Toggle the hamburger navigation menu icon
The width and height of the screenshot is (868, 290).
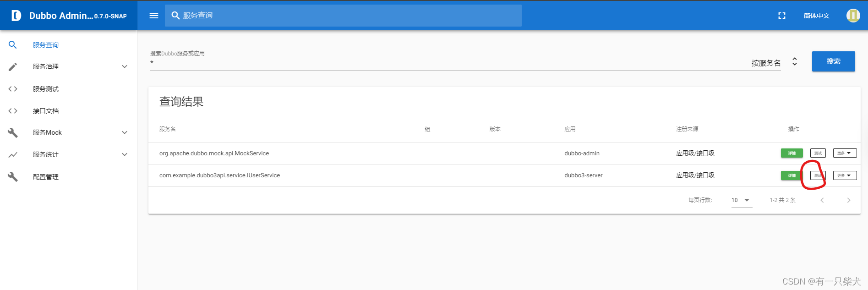tap(154, 16)
